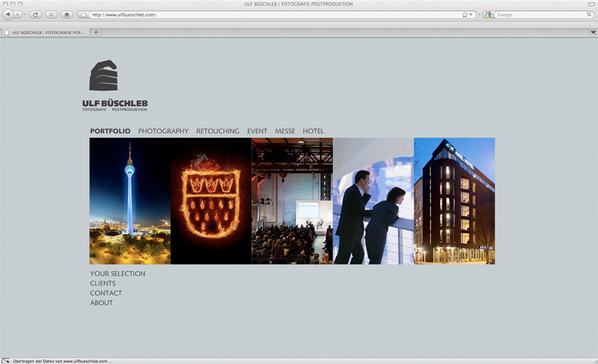Bookmark the page with the star icon
This screenshot has width=598, height=364.
point(465,14)
